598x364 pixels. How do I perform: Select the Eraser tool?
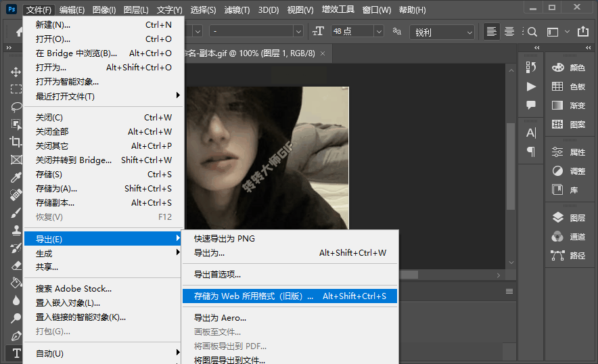pyautogui.click(x=16, y=265)
